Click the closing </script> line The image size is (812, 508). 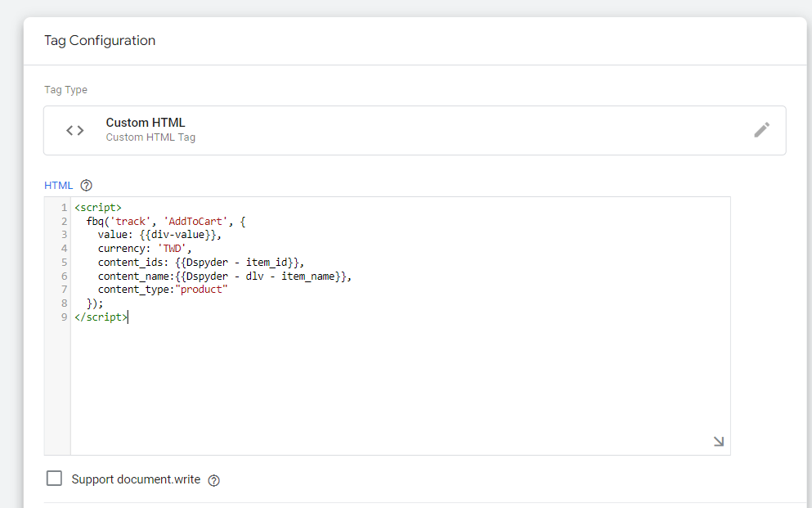click(x=101, y=317)
